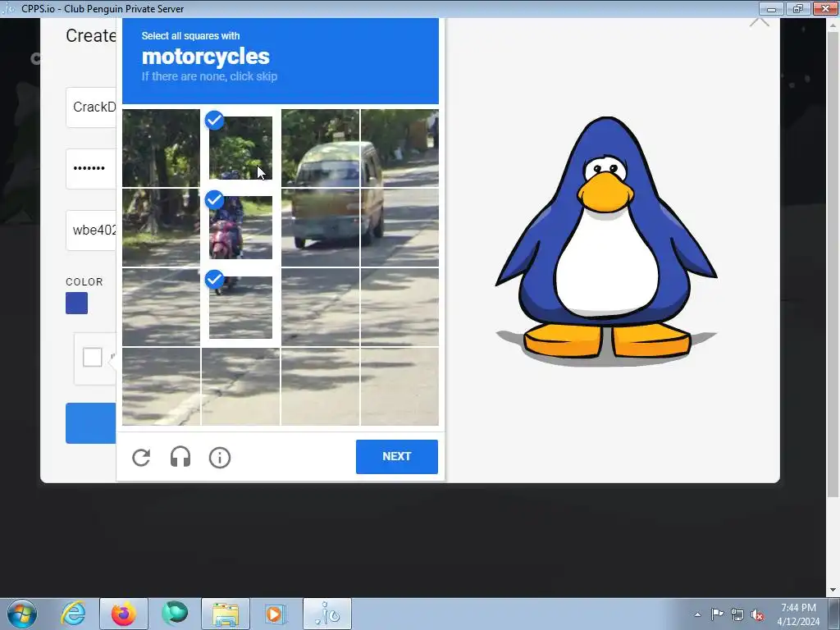Screen dimensions: 840x630
Task: Click the username field showing CrackD
Action: tap(91, 107)
